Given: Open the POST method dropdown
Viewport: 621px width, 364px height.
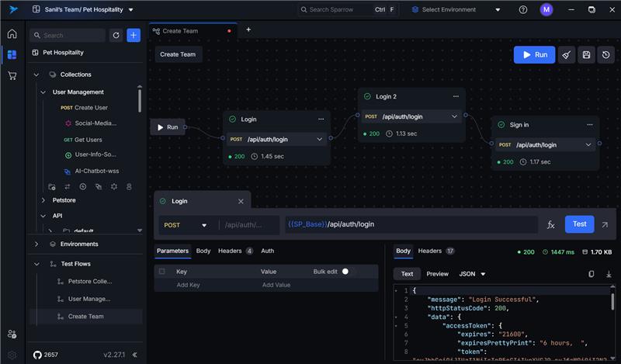Looking at the screenshot, I should point(186,225).
